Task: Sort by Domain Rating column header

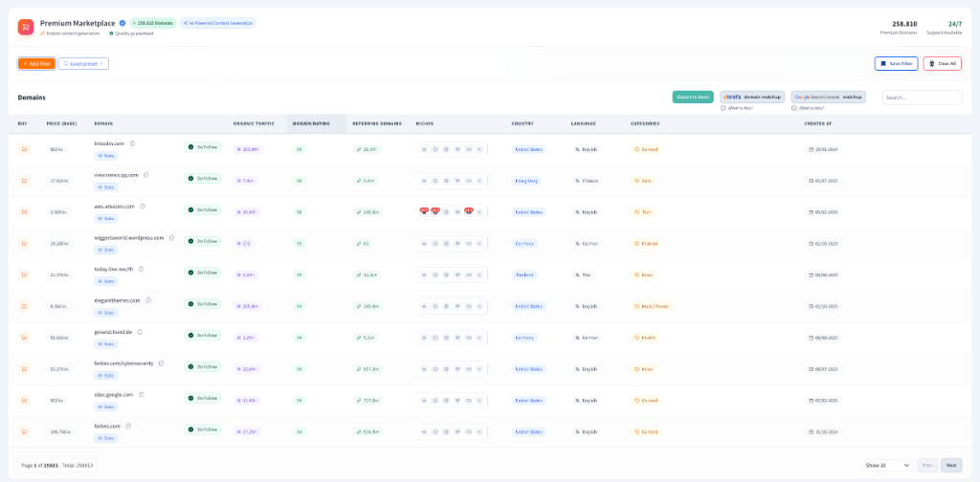Action: 309,123
